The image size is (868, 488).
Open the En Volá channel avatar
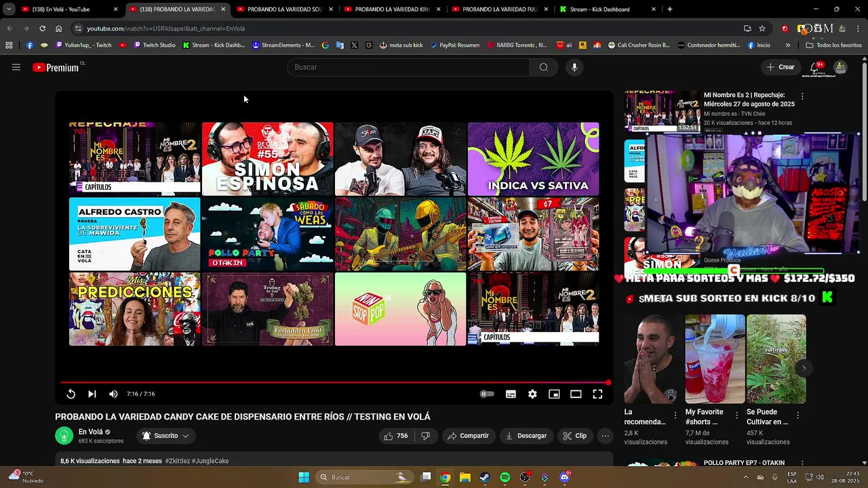[x=64, y=436]
